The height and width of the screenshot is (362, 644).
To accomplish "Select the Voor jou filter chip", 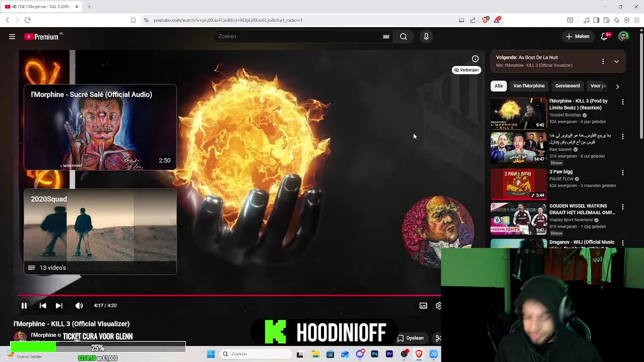I will [598, 86].
